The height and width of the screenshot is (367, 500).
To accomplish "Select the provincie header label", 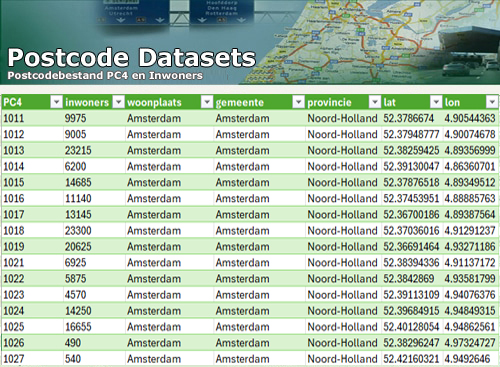I will point(329,102).
